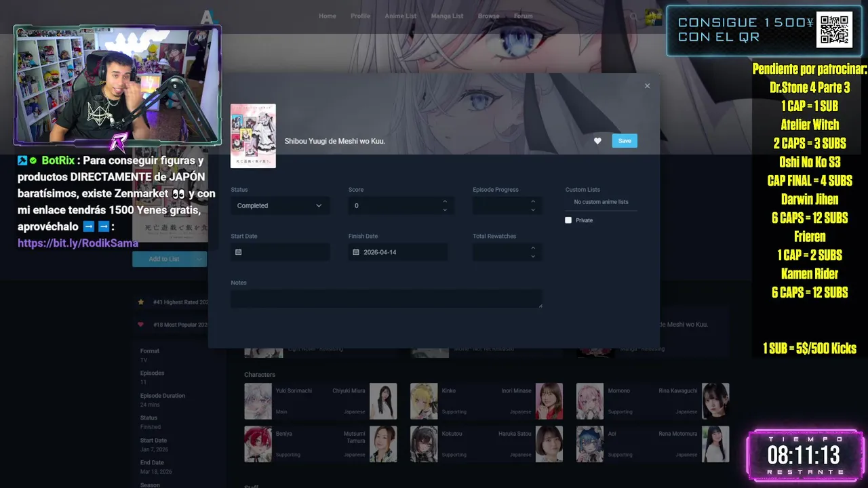The height and width of the screenshot is (488, 868).
Task: Click the 'No custom anime lists' text
Action: [x=601, y=202]
